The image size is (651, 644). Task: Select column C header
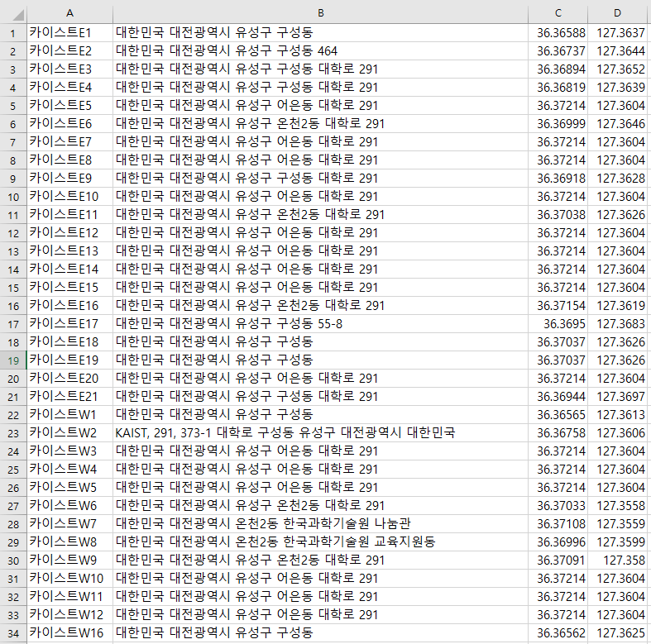coord(558,13)
